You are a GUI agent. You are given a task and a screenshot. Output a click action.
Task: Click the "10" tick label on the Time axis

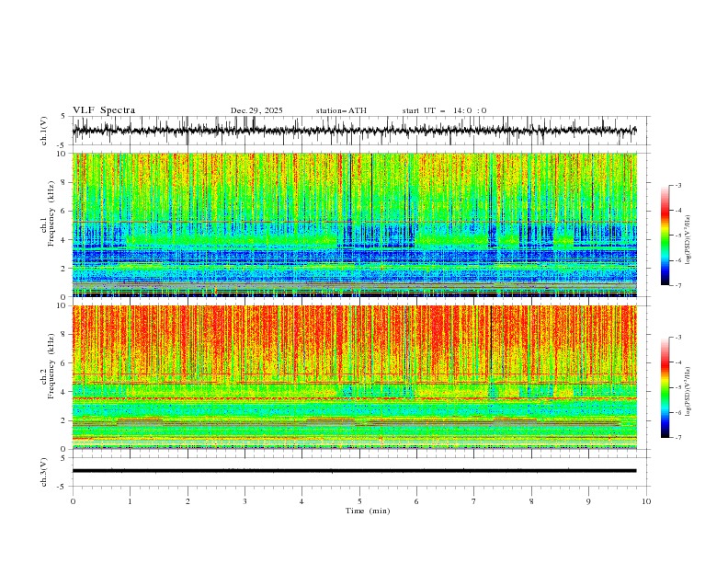(646, 501)
